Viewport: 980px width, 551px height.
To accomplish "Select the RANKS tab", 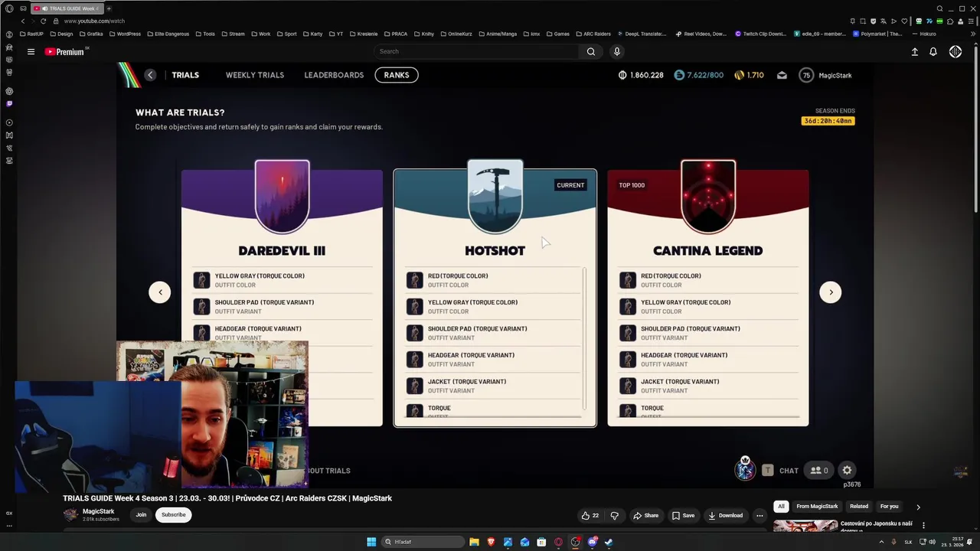I will point(397,75).
